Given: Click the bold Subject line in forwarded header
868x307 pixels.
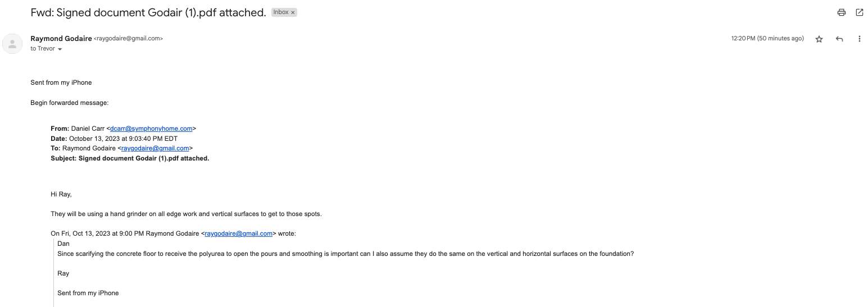Looking at the screenshot, I should 130,158.
